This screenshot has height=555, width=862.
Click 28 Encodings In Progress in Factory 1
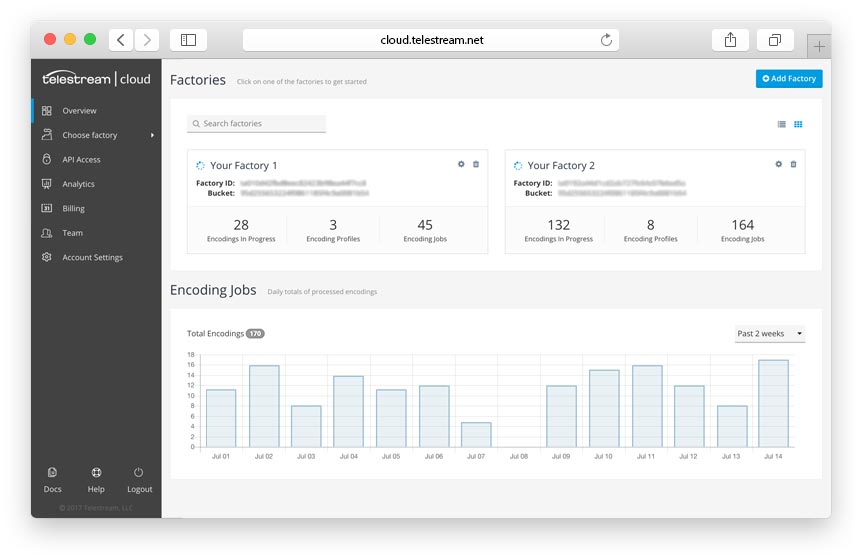click(x=241, y=230)
